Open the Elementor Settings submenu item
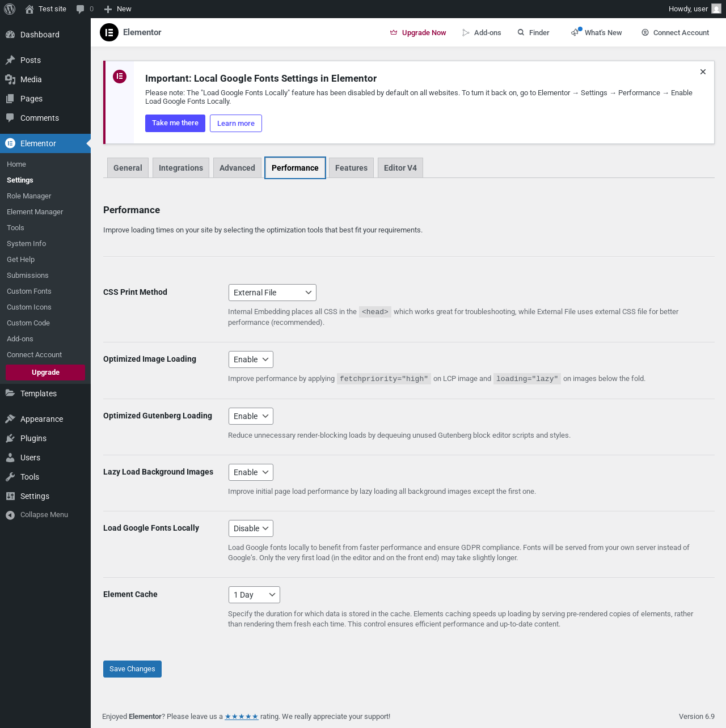 tap(20, 180)
